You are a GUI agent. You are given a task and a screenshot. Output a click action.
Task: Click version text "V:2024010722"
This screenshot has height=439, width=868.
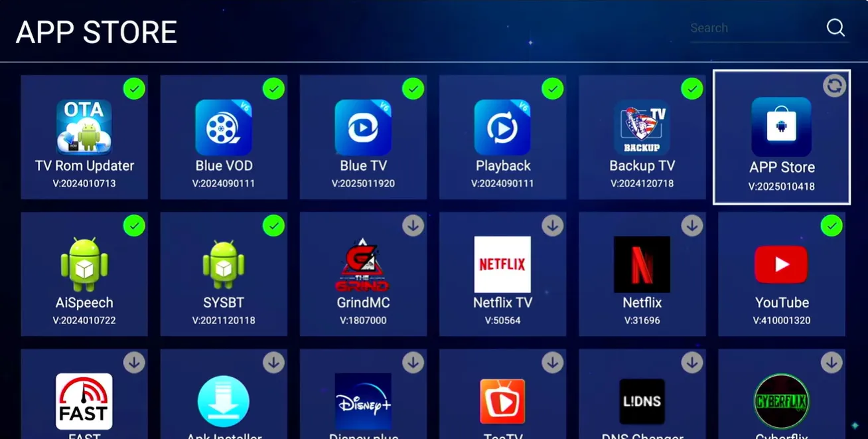84,321
